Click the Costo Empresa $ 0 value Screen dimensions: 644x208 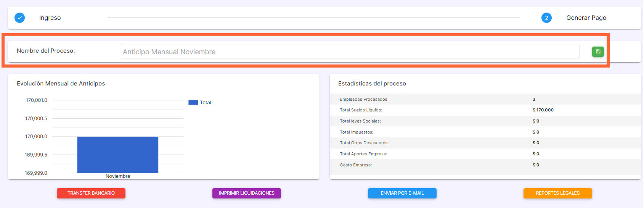coord(536,165)
